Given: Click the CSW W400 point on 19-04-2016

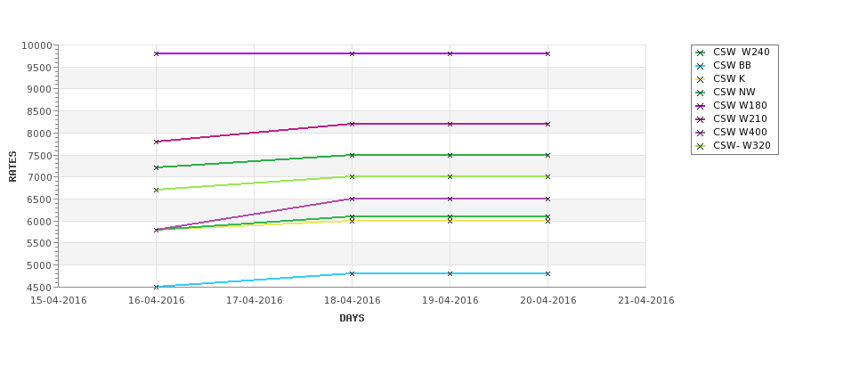Looking at the screenshot, I should 450,199.
